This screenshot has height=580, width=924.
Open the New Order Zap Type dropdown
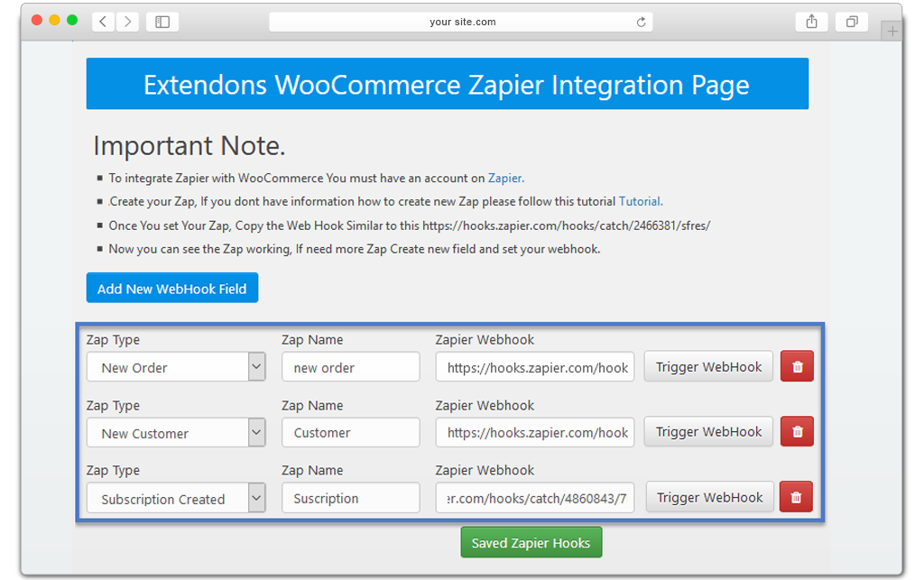pos(176,367)
